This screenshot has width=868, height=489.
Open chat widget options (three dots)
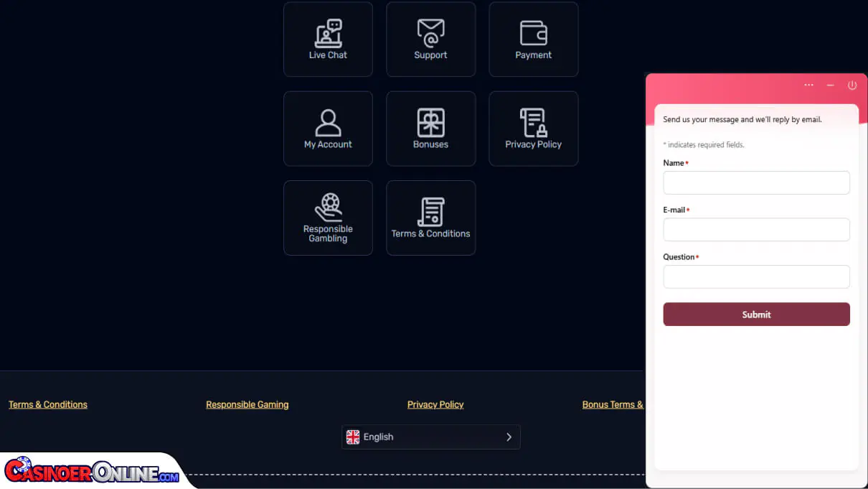coord(808,85)
